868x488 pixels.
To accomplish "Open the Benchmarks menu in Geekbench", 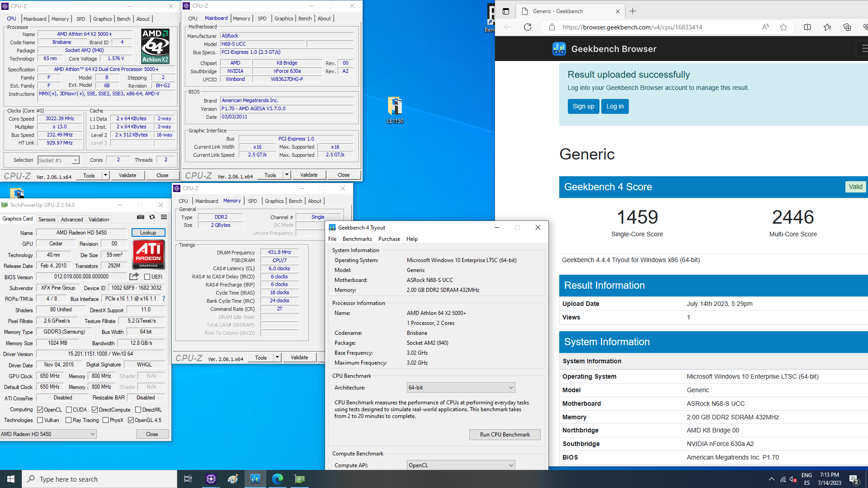I will tap(357, 239).
